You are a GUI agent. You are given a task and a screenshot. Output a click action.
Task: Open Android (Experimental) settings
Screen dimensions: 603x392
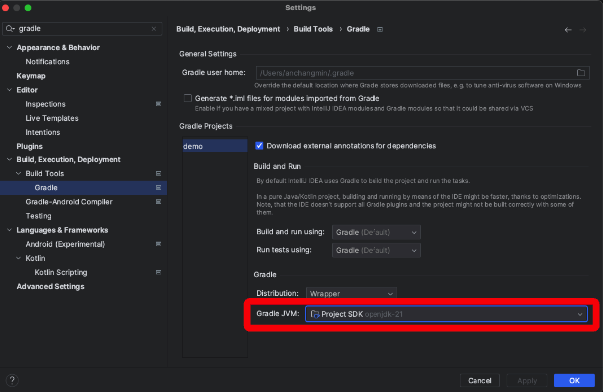65,244
